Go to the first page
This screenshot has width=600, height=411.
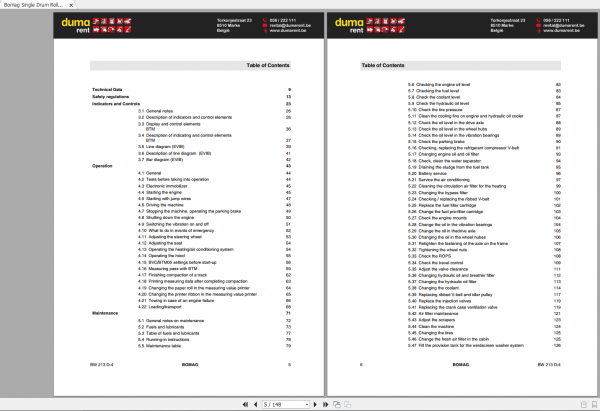tap(245, 404)
